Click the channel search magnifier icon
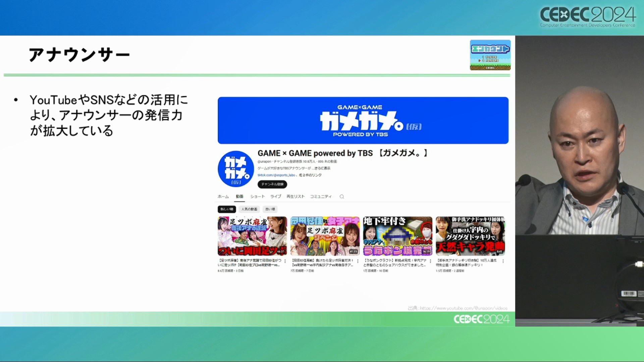The image size is (644, 362). (x=341, y=197)
